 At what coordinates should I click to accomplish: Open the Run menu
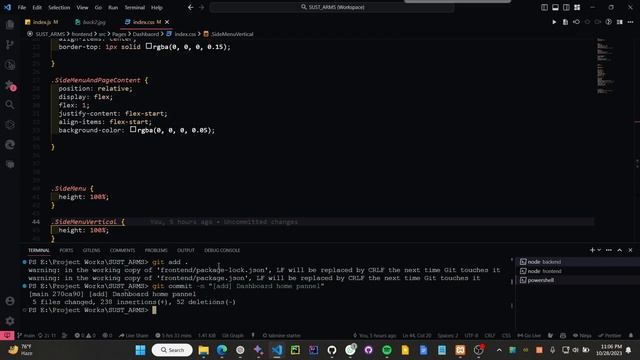coord(113,7)
